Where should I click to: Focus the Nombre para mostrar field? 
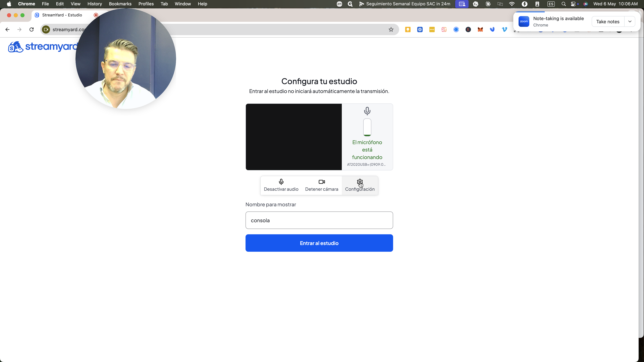point(319,220)
